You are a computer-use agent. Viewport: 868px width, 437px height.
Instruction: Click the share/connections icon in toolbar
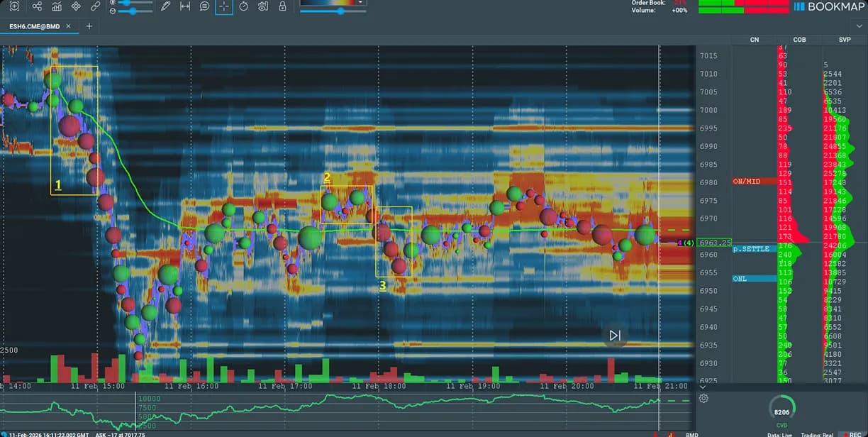point(37,6)
